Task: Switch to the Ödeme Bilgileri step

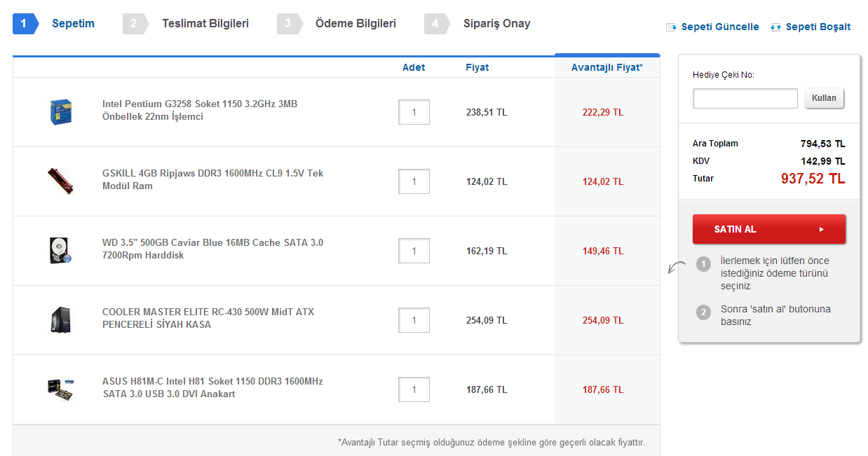Action: [355, 24]
